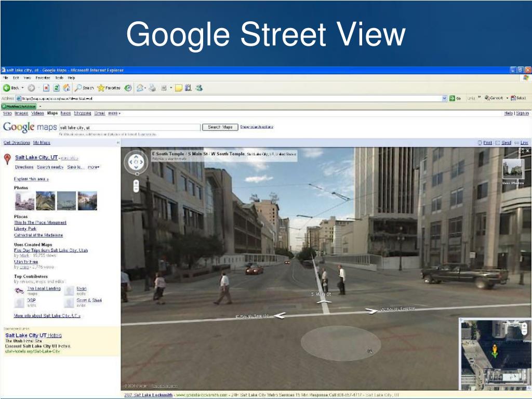This screenshot has width=532, height=399.
Task: Click the Convert toolbar button
Action: pos(494,98)
